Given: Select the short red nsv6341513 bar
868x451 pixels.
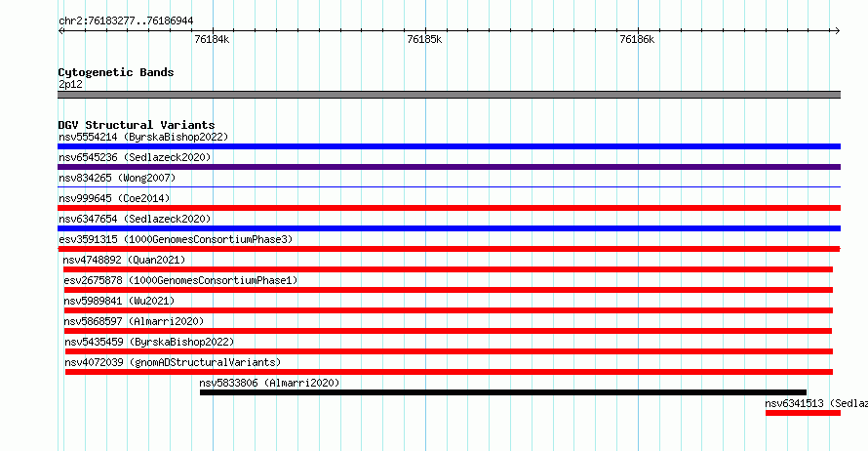Looking at the screenshot, I should (x=804, y=413).
